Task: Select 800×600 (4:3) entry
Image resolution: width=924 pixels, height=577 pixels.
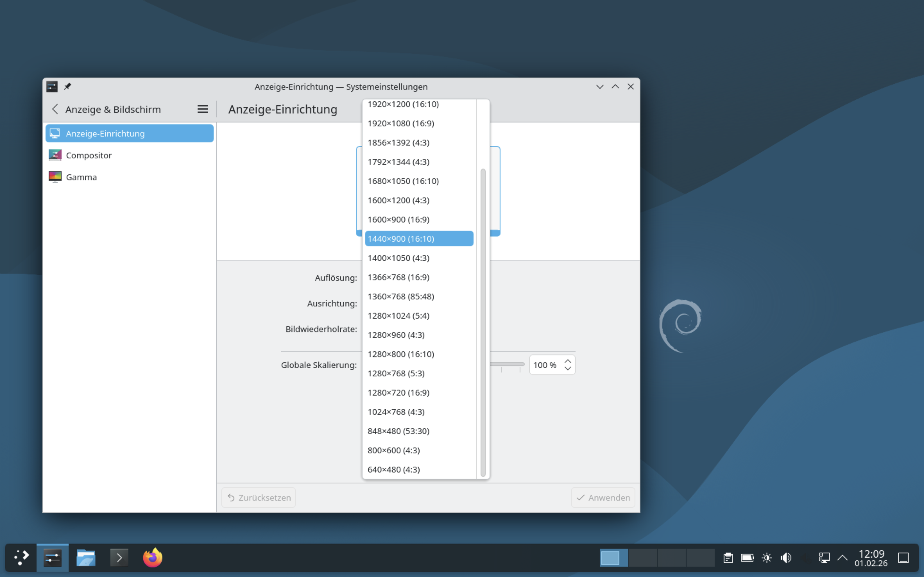Action: click(x=394, y=450)
